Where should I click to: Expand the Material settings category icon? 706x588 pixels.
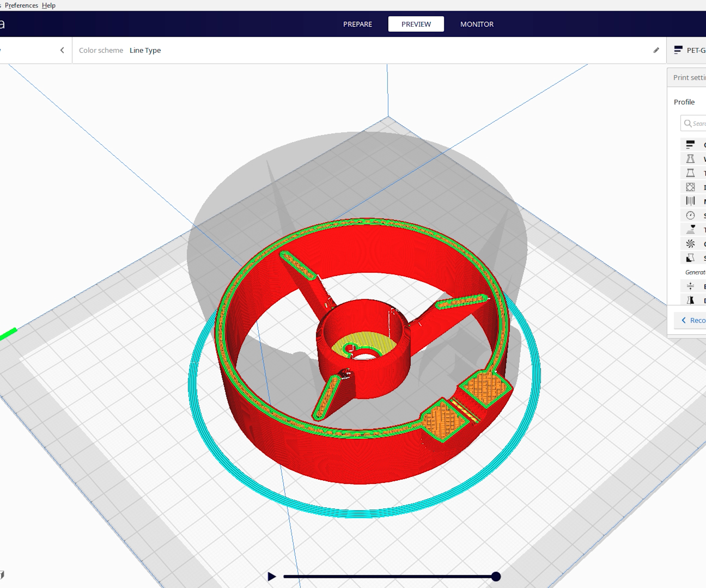click(x=690, y=201)
